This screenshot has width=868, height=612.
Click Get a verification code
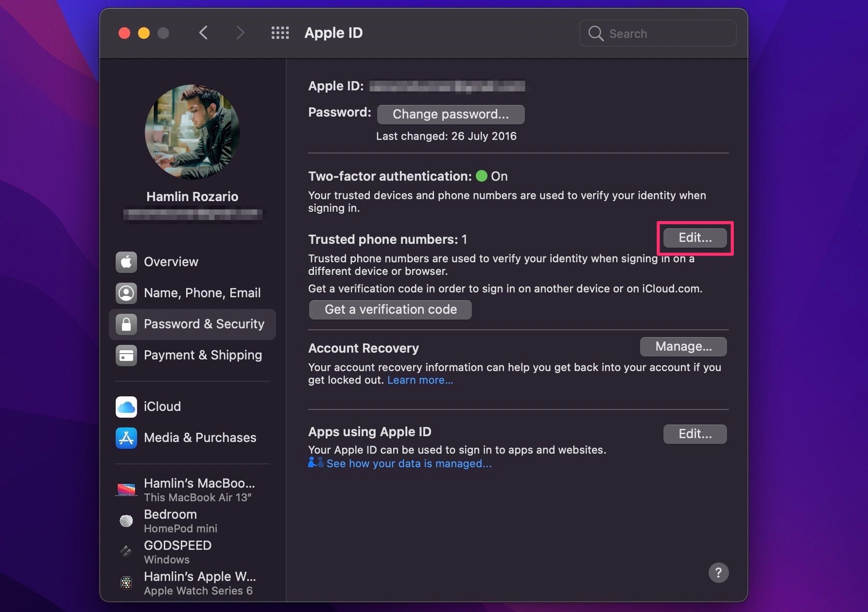[390, 309]
